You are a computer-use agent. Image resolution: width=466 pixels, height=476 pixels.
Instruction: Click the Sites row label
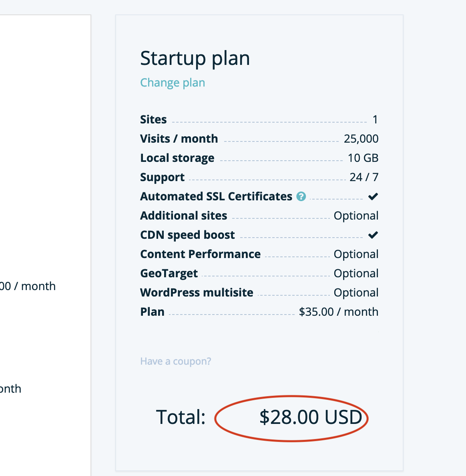pyautogui.click(x=153, y=119)
